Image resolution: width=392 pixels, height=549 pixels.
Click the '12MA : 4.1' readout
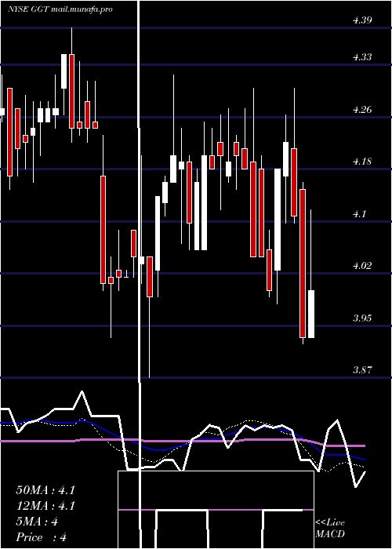(45, 506)
